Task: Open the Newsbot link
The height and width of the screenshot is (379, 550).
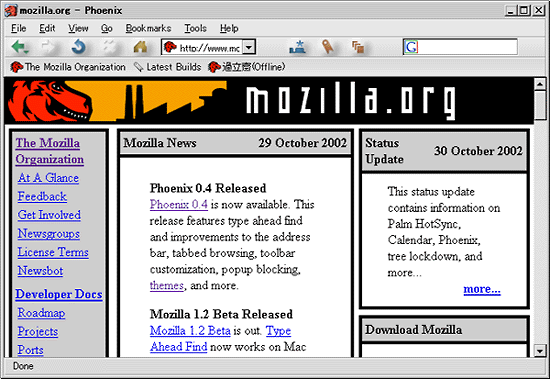Action: [40, 271]
